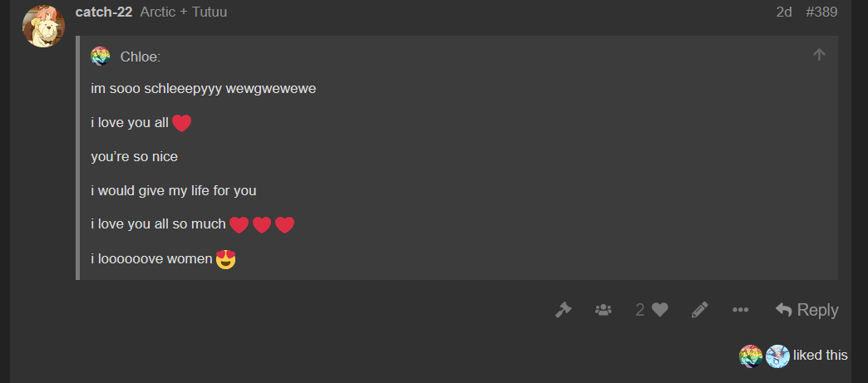
Task: Click the Arctic + Tutuu user title
Action: click(x=183, y=12)
